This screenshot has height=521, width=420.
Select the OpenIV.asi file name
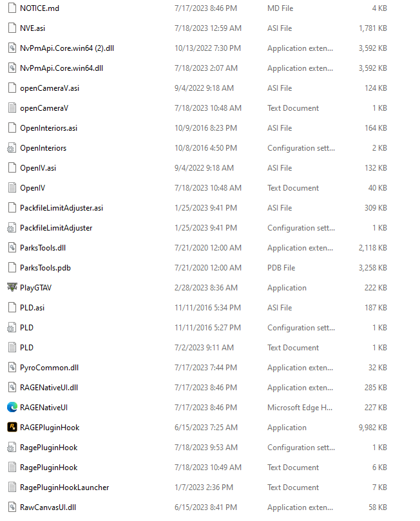(38, 168)
